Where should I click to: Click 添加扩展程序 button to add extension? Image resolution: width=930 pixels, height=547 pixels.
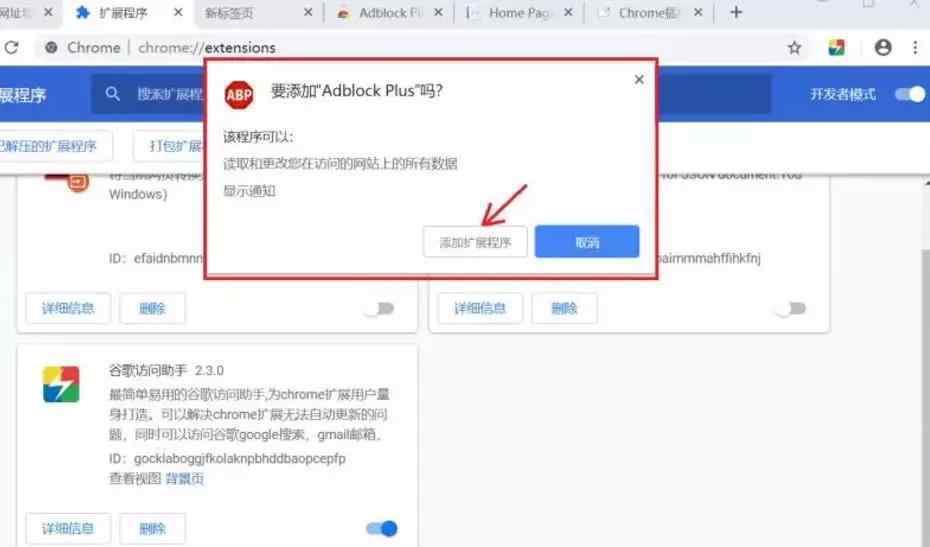(475, 242)
